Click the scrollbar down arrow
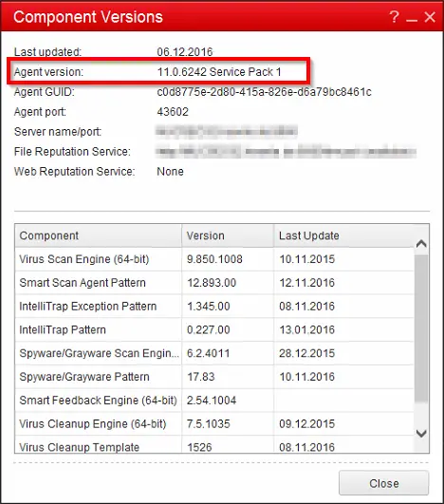This screenshot has width=444, height=504. coord(421,433)
